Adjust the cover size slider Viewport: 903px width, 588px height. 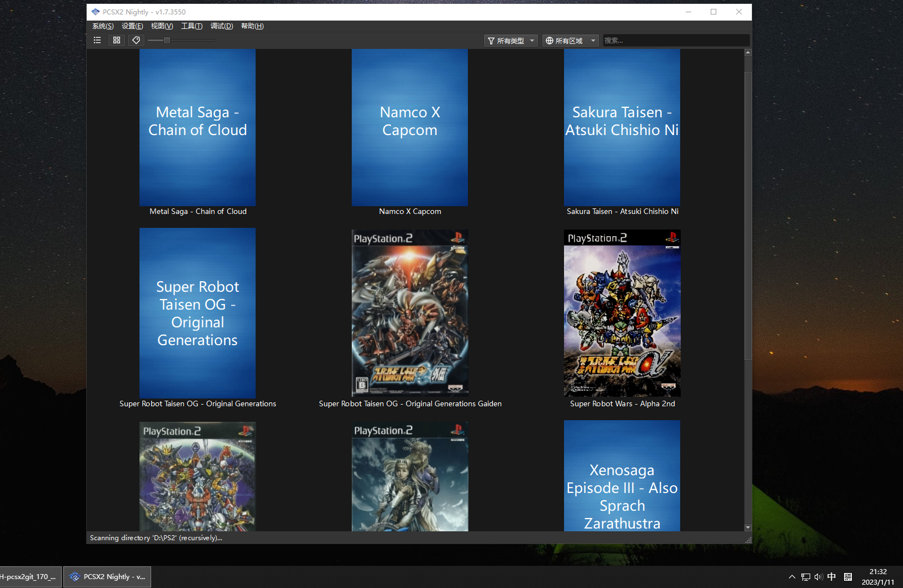point(167,40)
